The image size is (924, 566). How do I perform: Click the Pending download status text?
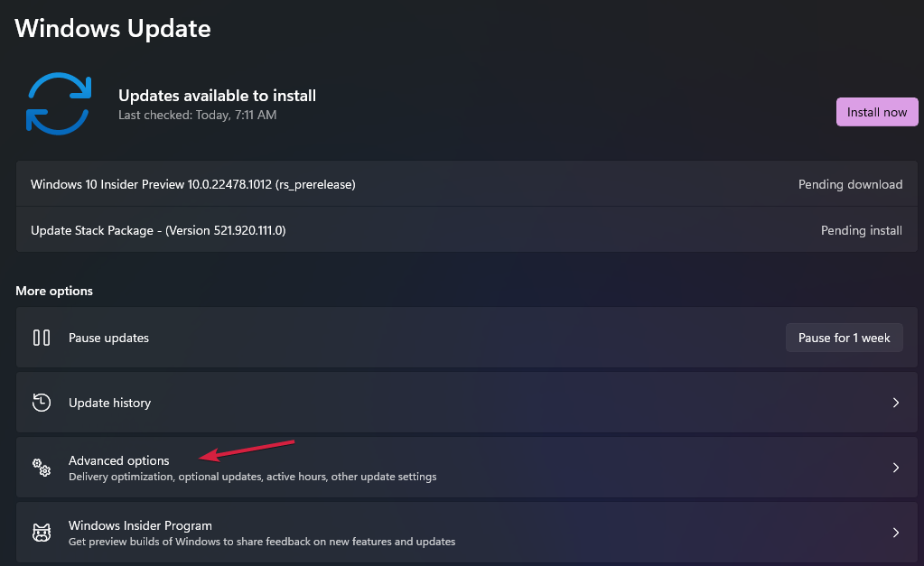tap(850, 184)
